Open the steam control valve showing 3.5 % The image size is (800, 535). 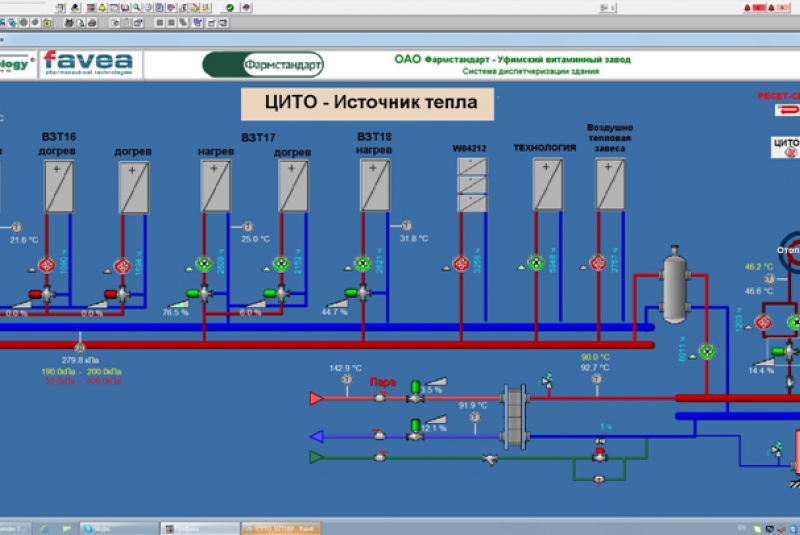[415, 392]
